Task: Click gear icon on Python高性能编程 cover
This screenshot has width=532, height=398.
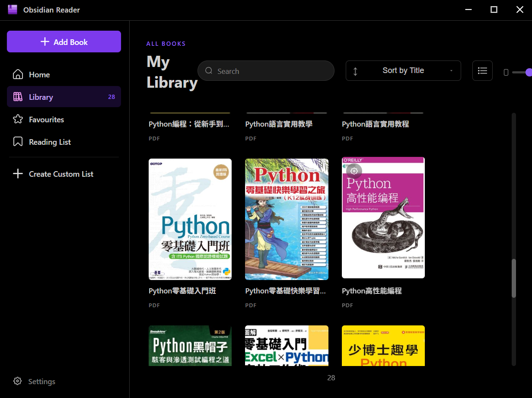Action: coord(354,171)
